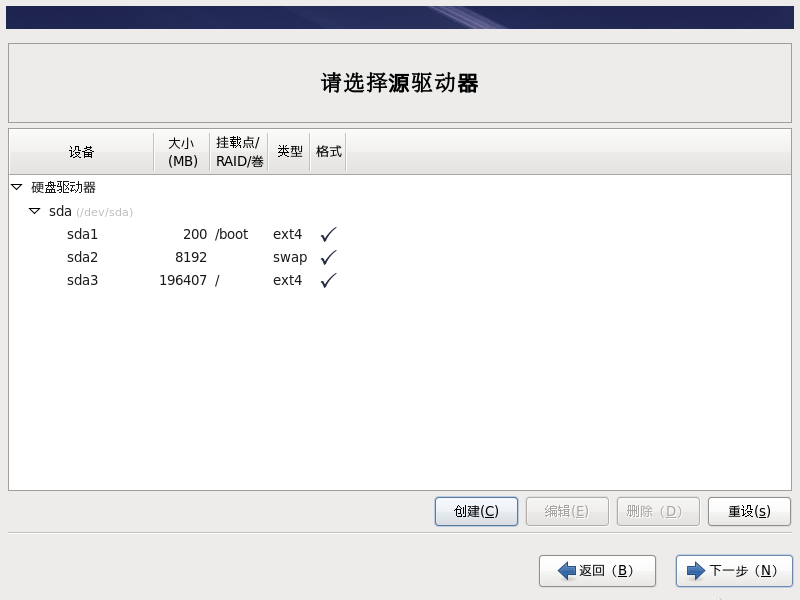
Task: Click the /boot mount point cell
Action: tap(232, 234)
